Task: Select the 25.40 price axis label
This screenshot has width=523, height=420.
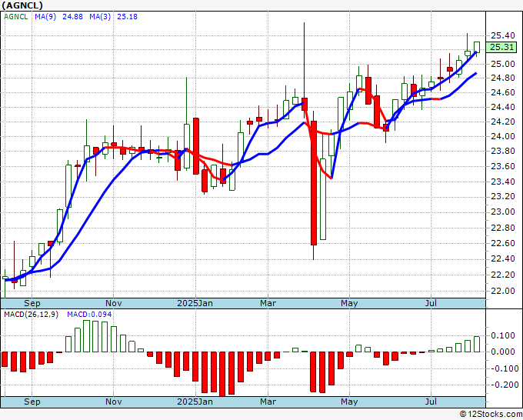Action: pyautogui.click(x=503, y=35)
